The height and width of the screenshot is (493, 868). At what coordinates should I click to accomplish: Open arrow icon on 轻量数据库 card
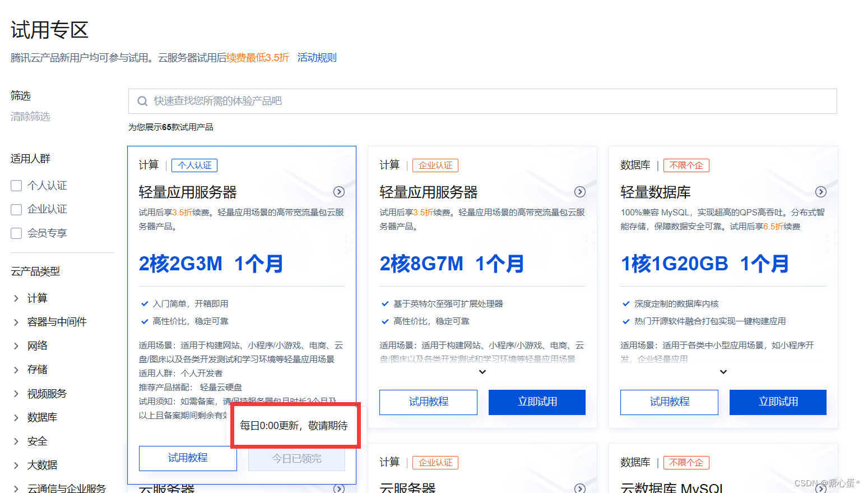[x=821, y=192]
